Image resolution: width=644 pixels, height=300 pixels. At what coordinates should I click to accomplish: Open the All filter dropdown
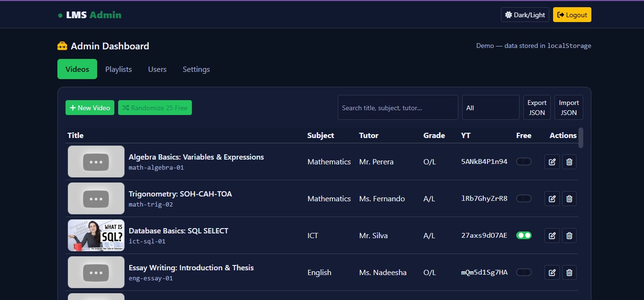[490, 107]
